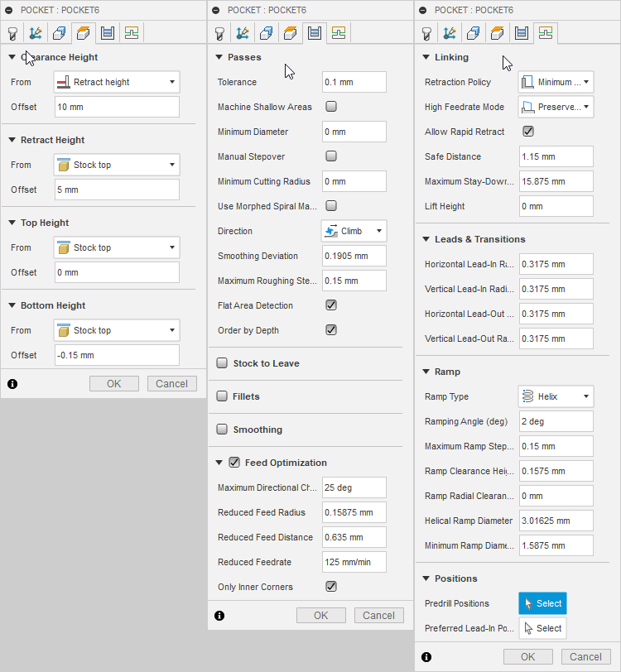Open Geometry tab icon in middle panel
The width and height of the screenshot is (621, 672).
pyautogui.click(x=243, y=33)
